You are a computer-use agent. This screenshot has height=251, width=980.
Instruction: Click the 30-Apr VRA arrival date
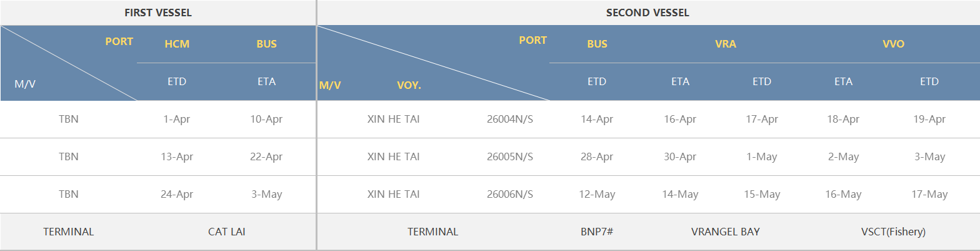point(680,156)
